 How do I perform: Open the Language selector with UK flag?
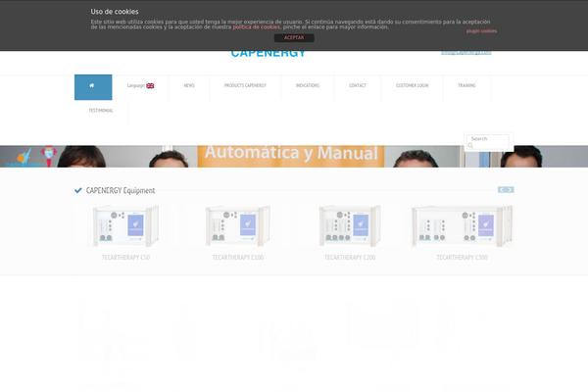pyautogui.click(x=140, y=85)
